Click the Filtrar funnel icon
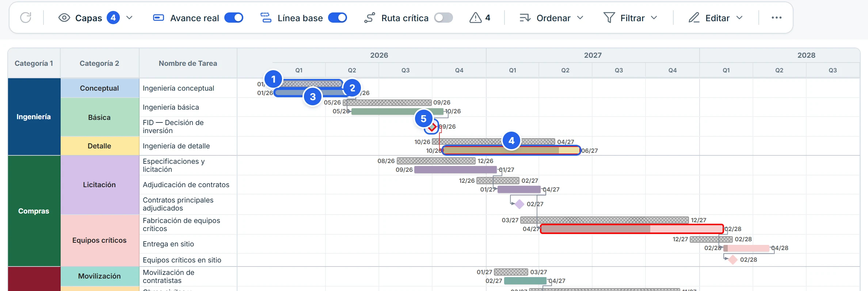The height and width of the screenshot is (291, 868). coord(609,18)
